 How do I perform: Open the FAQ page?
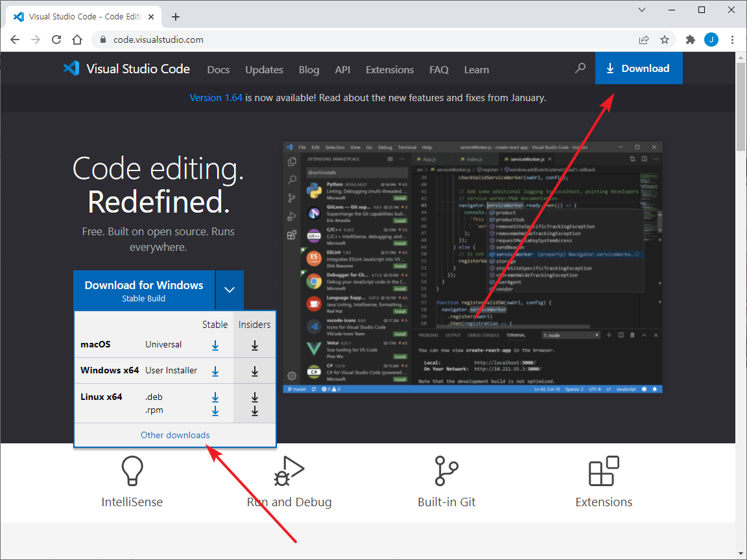click(439, 69)
